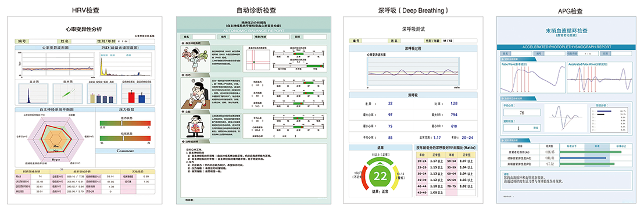This screenshot has width=644, height=212.
Task: Click the 差异 value 22
Action: click(390, 104)
